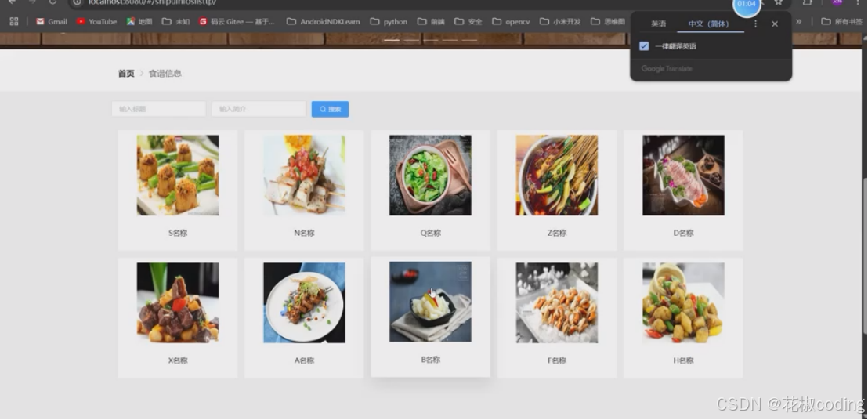Open the B名称 recipe thumbnail

[430, 302]
